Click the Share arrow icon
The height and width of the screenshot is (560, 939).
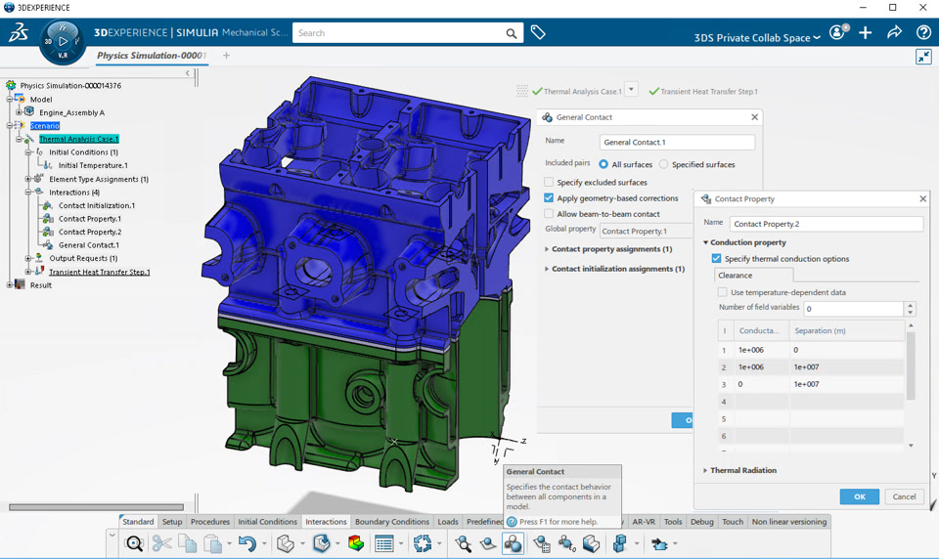pyautogui.click(x=894, y=32)
